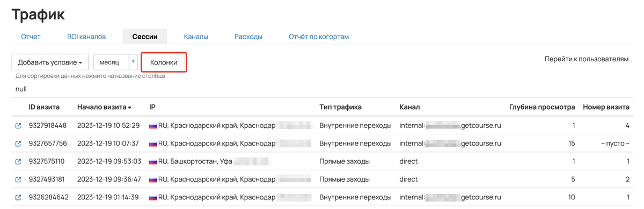Sort by Канал column header

coord(409,107)
